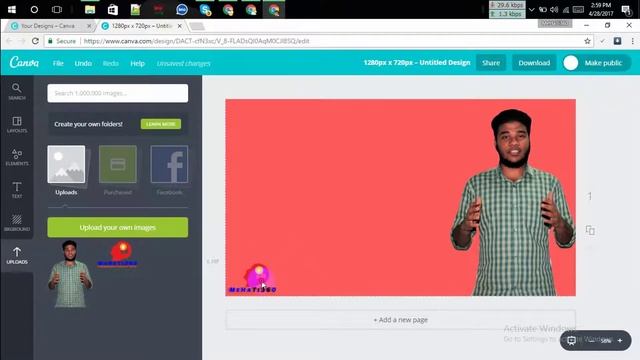Reload the page in Chrome
The width and height of the screenshot is (640, 360).
tap(35, 41)
